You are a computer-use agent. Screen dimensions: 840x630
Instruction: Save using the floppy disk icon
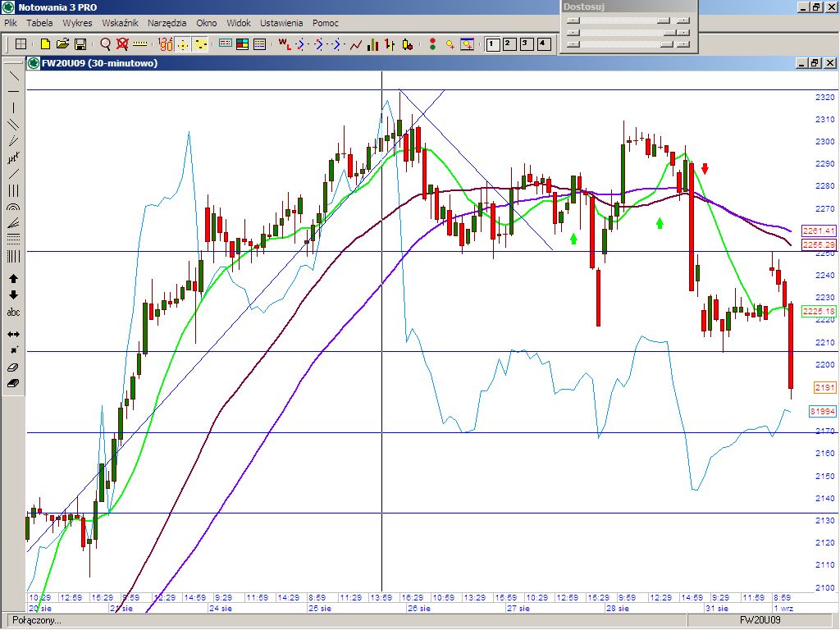click(x=80, y=44)
